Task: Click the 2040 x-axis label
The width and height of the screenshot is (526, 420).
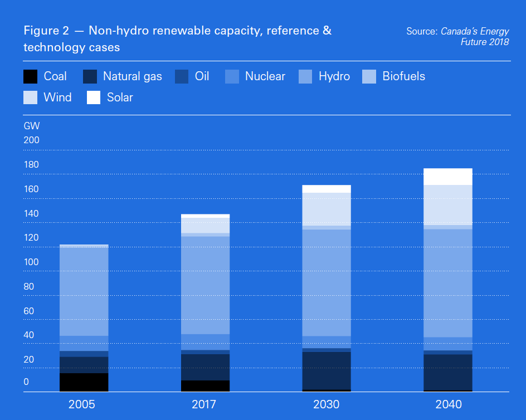Action: 448,404
